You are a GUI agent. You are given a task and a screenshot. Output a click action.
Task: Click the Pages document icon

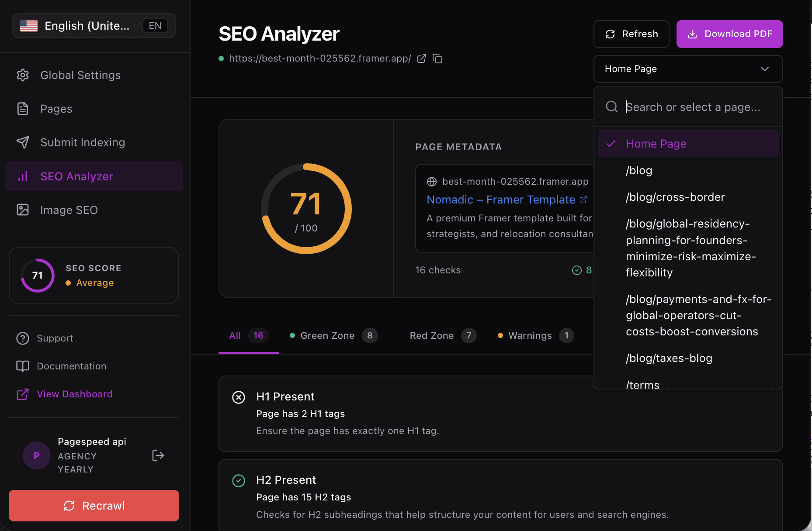[x=23, y=109]
